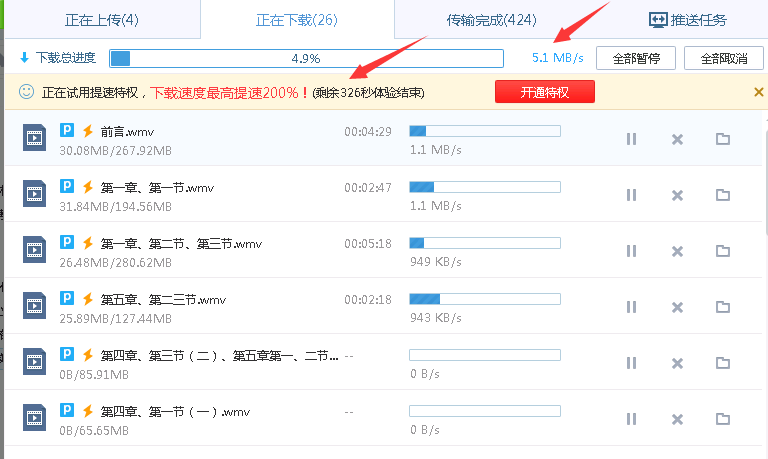
Task: Pause 第四章、第一节（一）.wmv download
Action: coord(631,419)
